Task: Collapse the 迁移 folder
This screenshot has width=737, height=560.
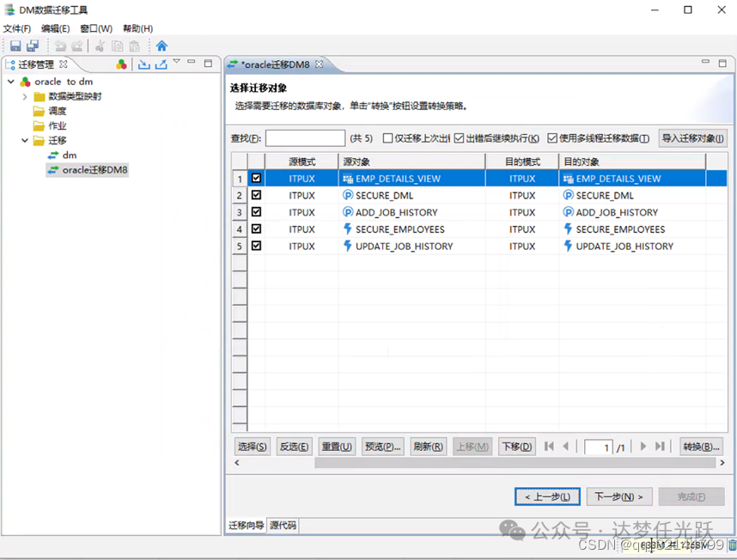Action: pos(25,140)
